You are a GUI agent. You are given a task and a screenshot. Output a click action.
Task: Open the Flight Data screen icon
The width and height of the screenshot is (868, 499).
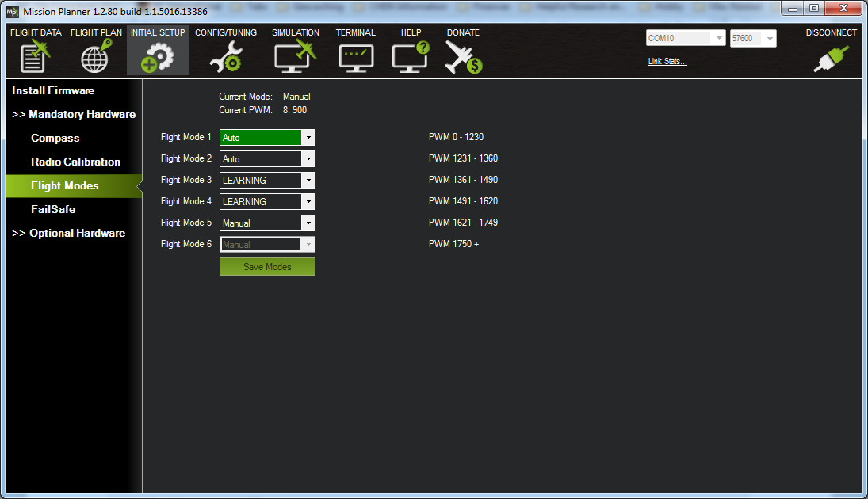coord(36,58)
